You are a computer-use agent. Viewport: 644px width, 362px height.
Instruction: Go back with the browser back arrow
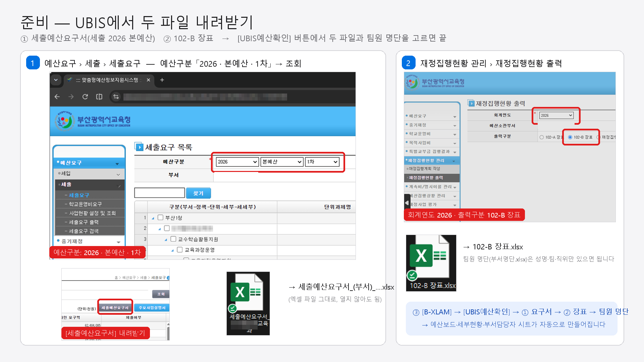click(x=57, y=97)
